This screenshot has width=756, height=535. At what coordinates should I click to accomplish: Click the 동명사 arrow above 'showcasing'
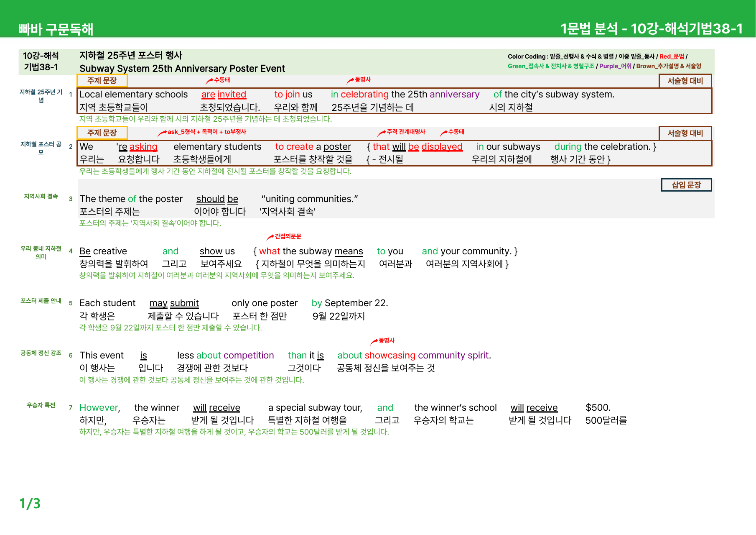pos(374,342)
